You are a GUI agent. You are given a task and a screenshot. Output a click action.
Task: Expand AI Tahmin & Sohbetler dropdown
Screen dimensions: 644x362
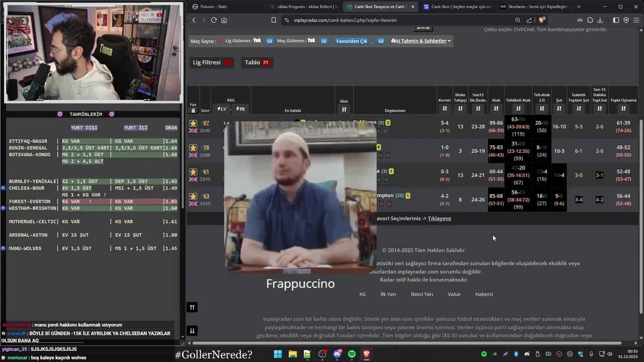coord(421,41)
